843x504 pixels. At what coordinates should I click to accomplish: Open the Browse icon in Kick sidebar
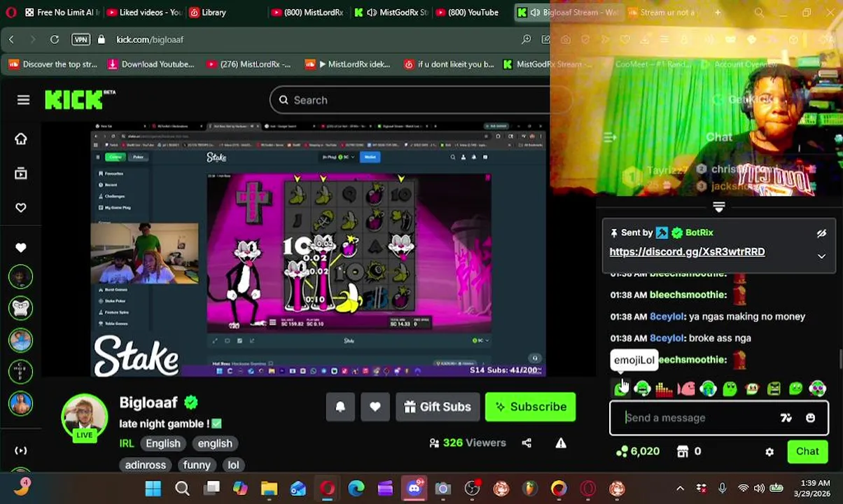tap(21, 173)
